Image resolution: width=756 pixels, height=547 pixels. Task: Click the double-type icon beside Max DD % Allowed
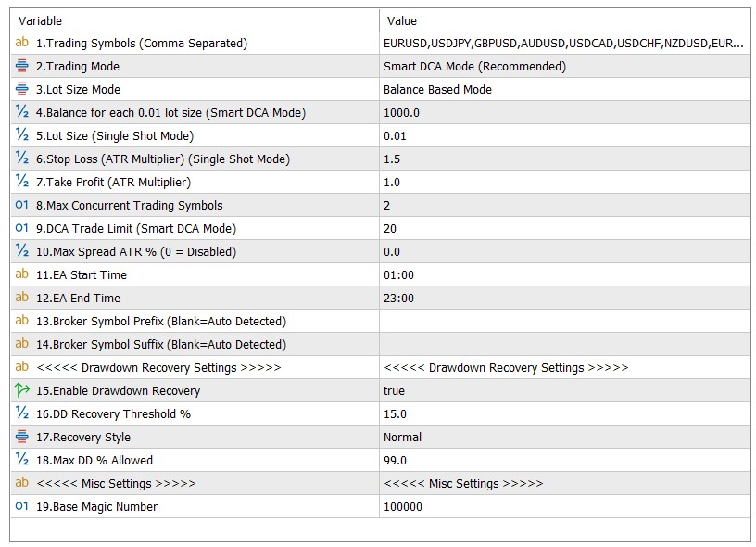[x=21, y=459]
